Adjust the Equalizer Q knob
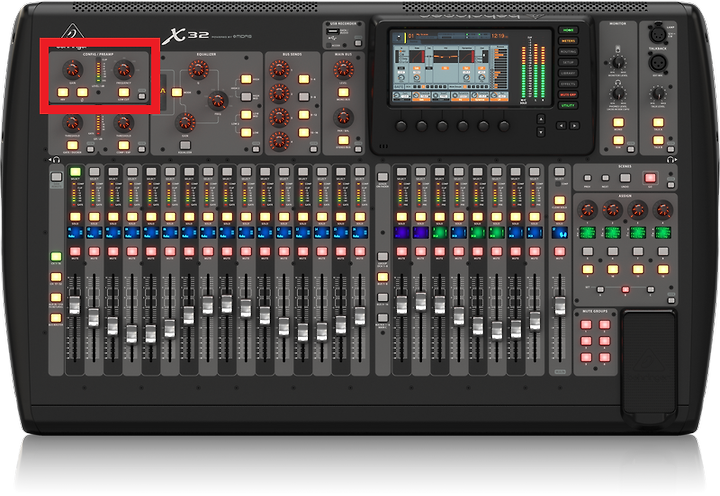Image resolution: width=720 pixels, height=496 pixels. (x=198, y=69)
